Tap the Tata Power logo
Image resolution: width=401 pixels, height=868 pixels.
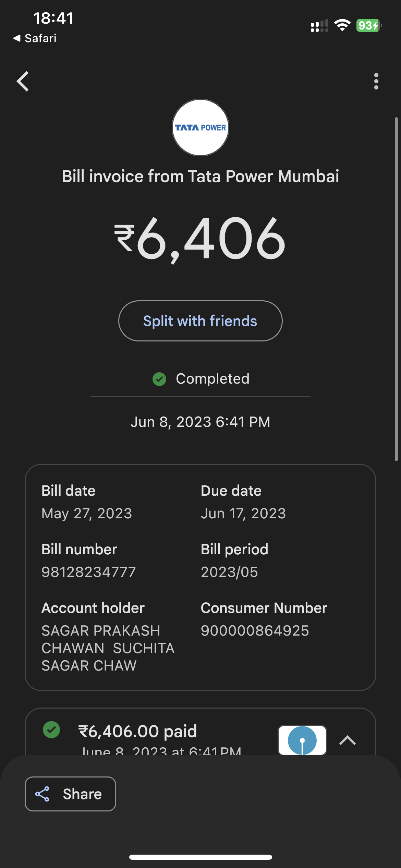(x=200, y=128)
